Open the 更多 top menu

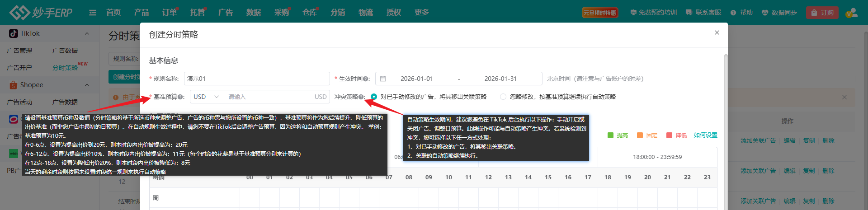pos(421,12)
